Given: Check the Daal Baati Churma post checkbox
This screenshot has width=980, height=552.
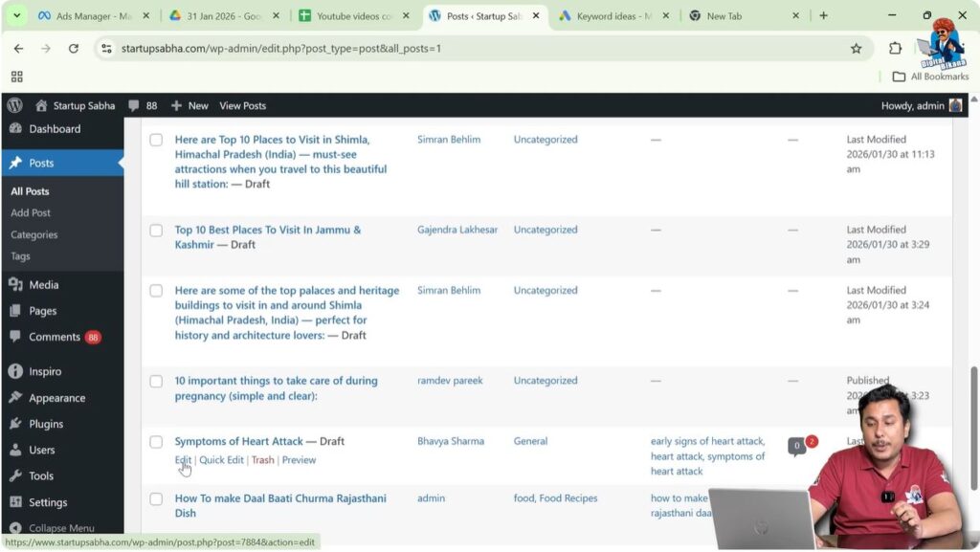Looking at the screenshot, I should click(156, 498).
